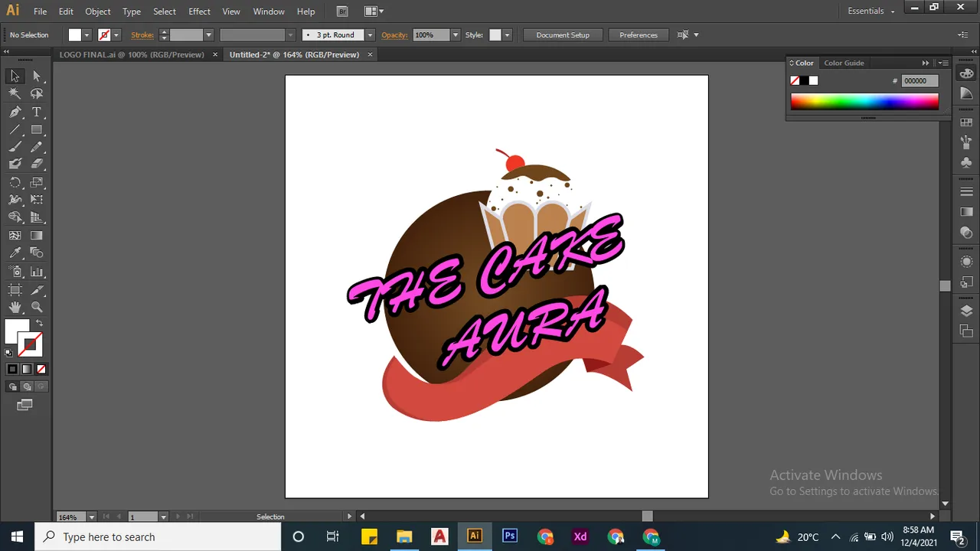
Task: Open the Change Screen Mode button
Action: [x=25, y=405]
